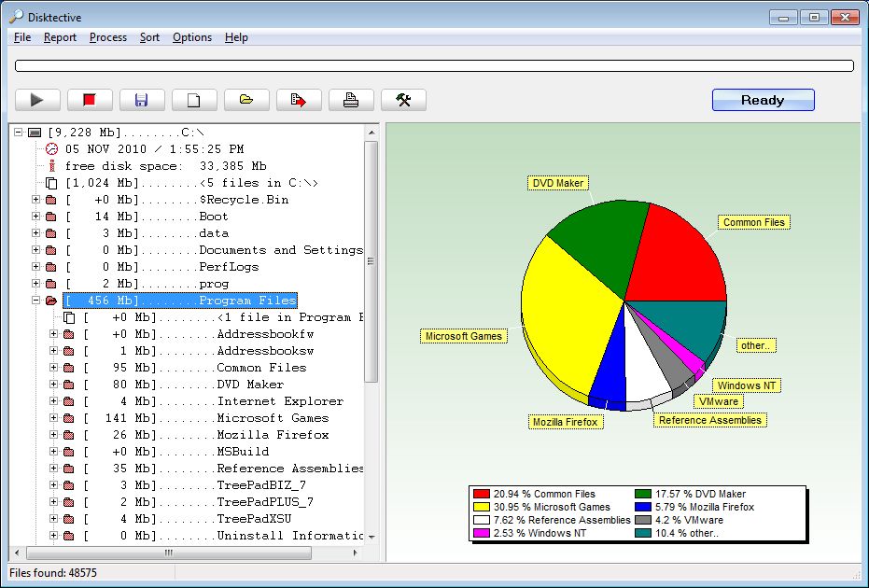The height and width of the screenshot is (588, 869).
Task: Click the Ready status button
Action: coord(763,99)
